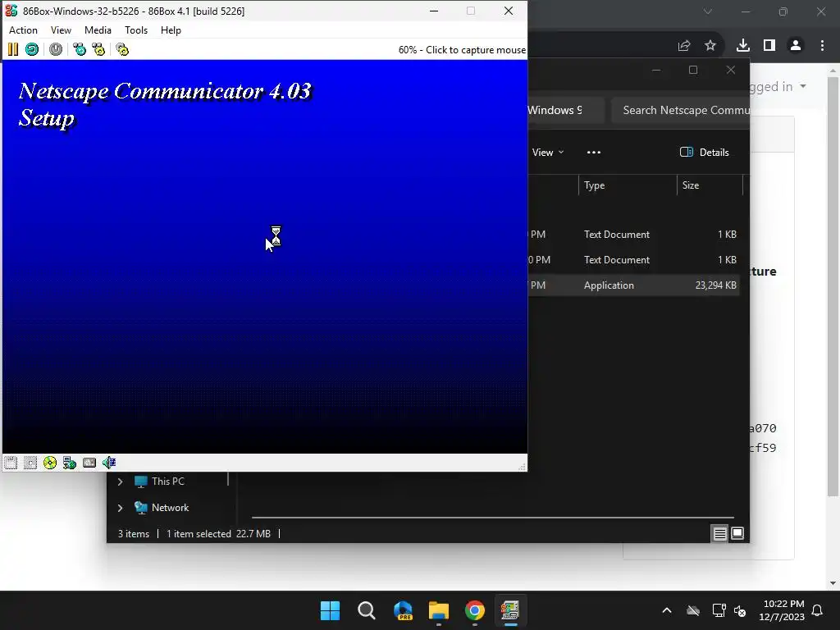Bookmark this page with star icon
Image resolution: width=840 pixels, height=630 pixels.
(710, 46)
